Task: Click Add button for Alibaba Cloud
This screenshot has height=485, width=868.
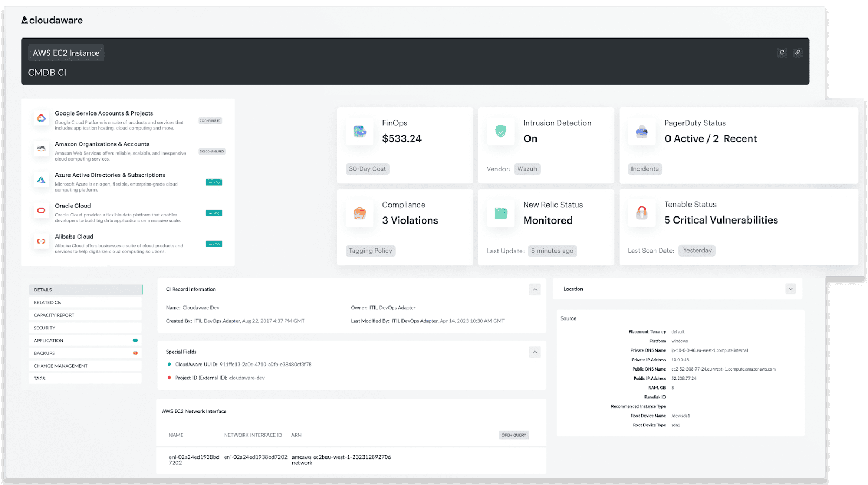Action: pos(214,244)
